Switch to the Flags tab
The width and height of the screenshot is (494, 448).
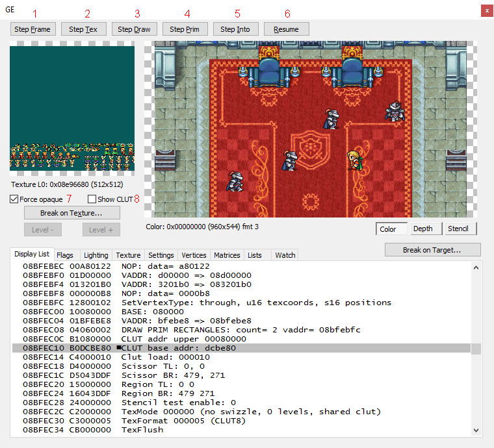[64, 255]
